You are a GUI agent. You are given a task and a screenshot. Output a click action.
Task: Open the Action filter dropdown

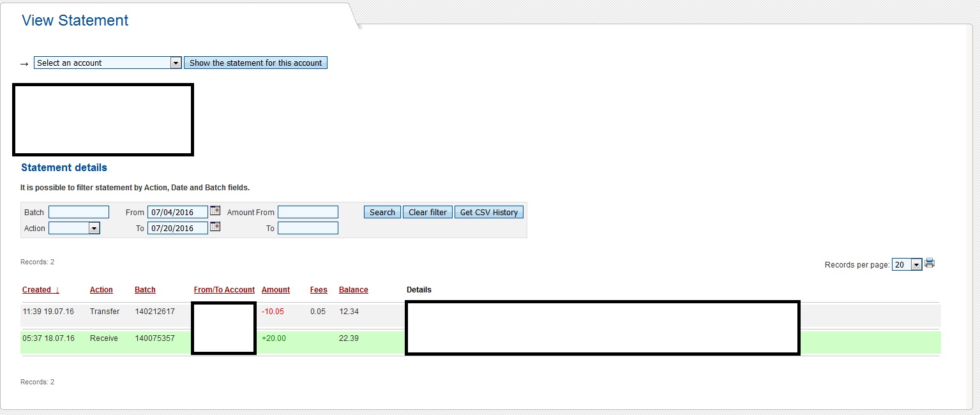click(x=94, y=229)
